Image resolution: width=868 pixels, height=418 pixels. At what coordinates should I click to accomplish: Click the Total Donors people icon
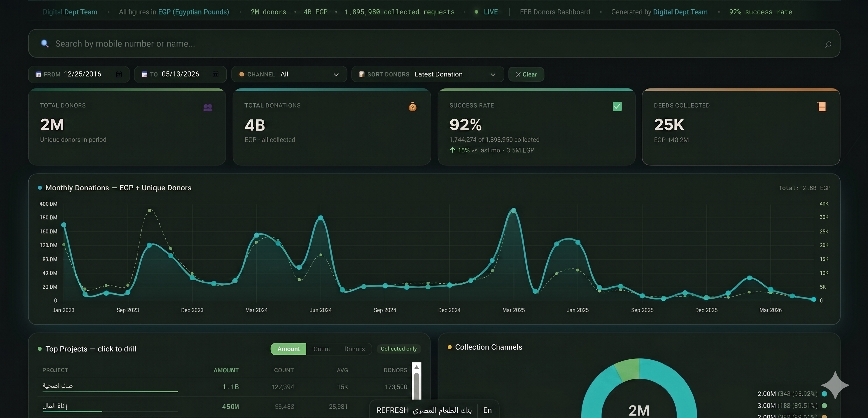(x=208, y=107)
